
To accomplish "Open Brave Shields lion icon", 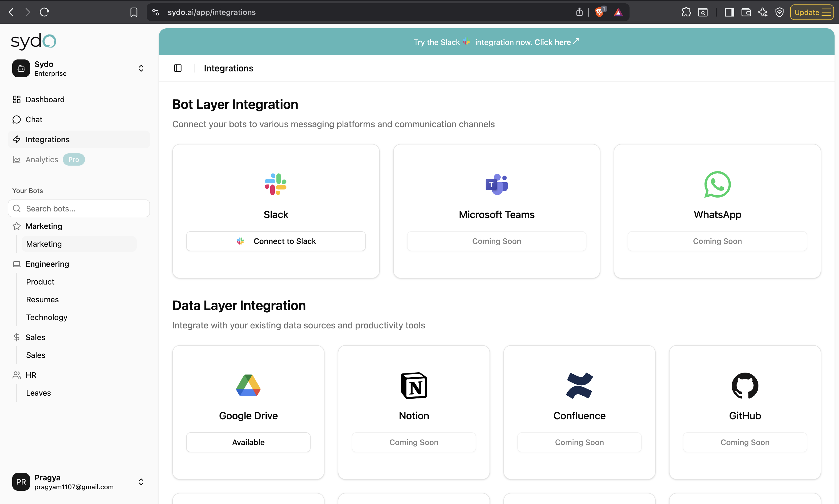I will pyautogui.click(x=600, y=12).
